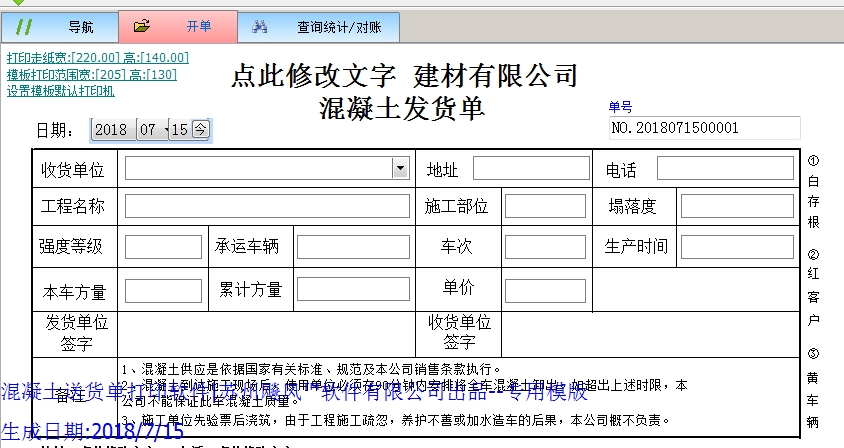
Task: Select the year 2018 in date
Action: tap(111, 130)
